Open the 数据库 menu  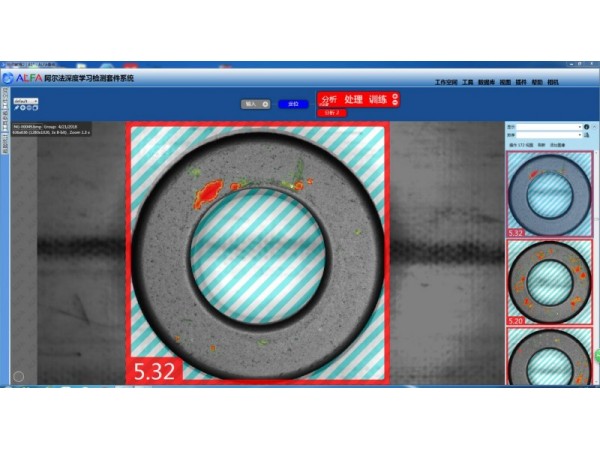[486, 82]
